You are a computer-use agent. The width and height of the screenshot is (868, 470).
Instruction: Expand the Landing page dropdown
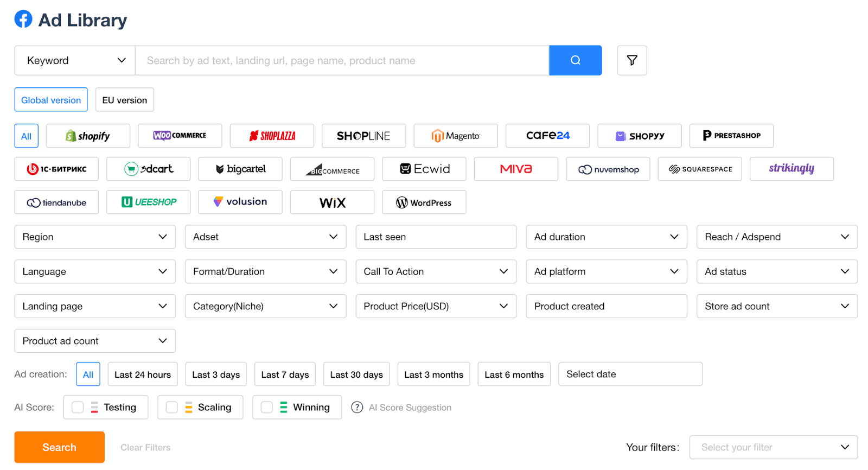coord(95,306)
